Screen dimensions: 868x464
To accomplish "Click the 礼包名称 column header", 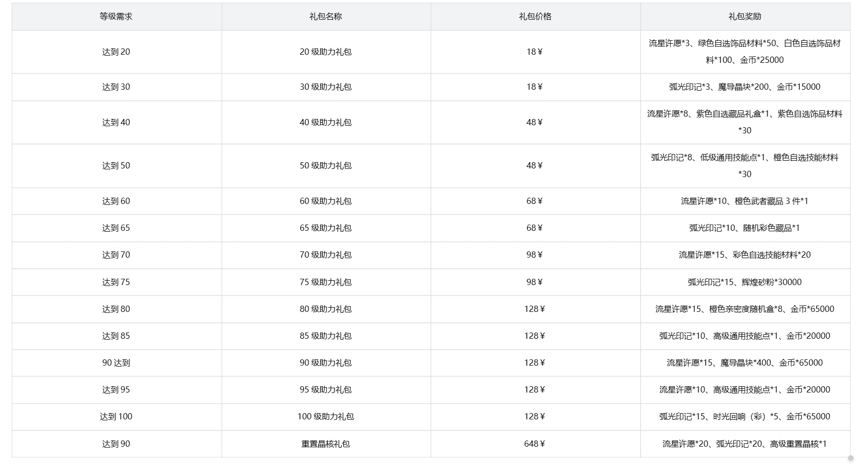I will [x=326, y=16].
